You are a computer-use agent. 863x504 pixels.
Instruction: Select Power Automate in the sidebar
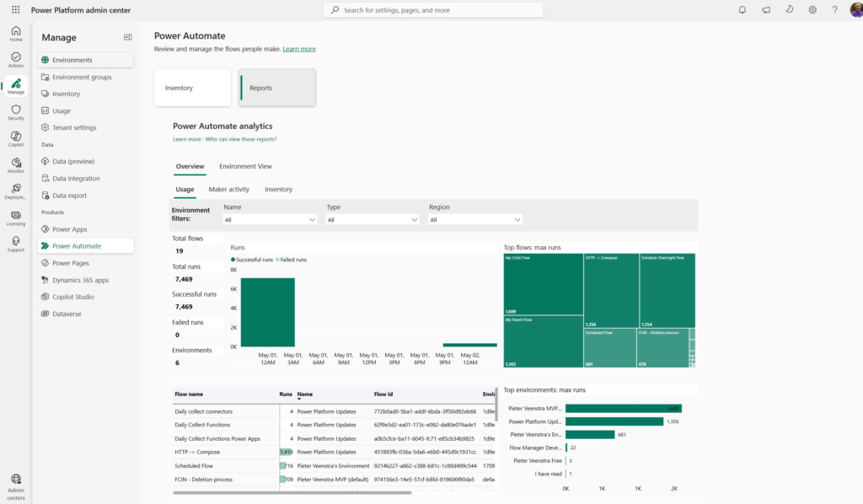pos(85,246)
